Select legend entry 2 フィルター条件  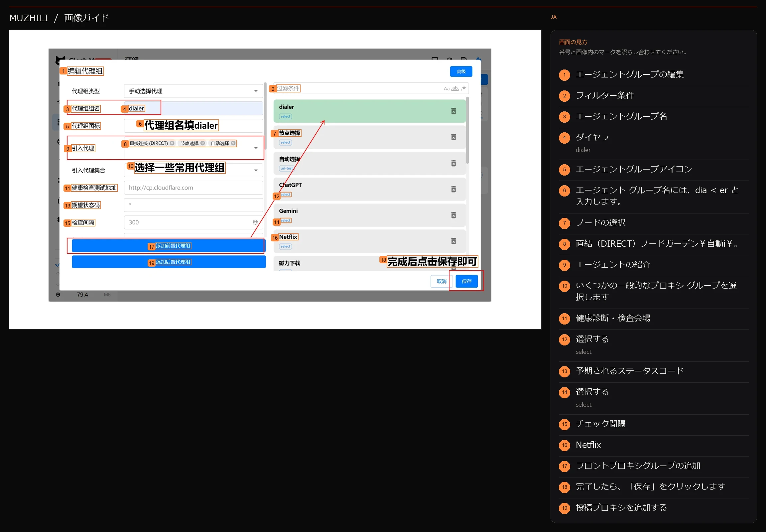[653, 96]
